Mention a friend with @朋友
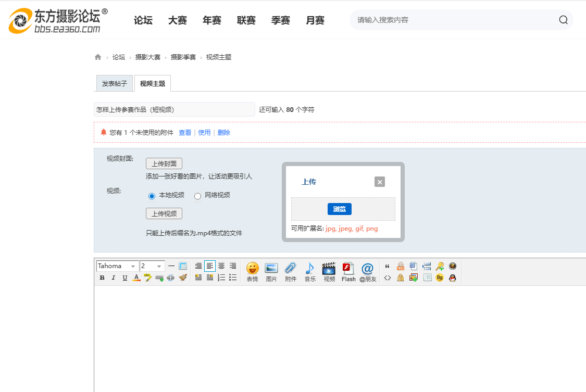Image resolution: width=586 pixels, height=392 pixels. pyautogui.click(x=368, y=272)
